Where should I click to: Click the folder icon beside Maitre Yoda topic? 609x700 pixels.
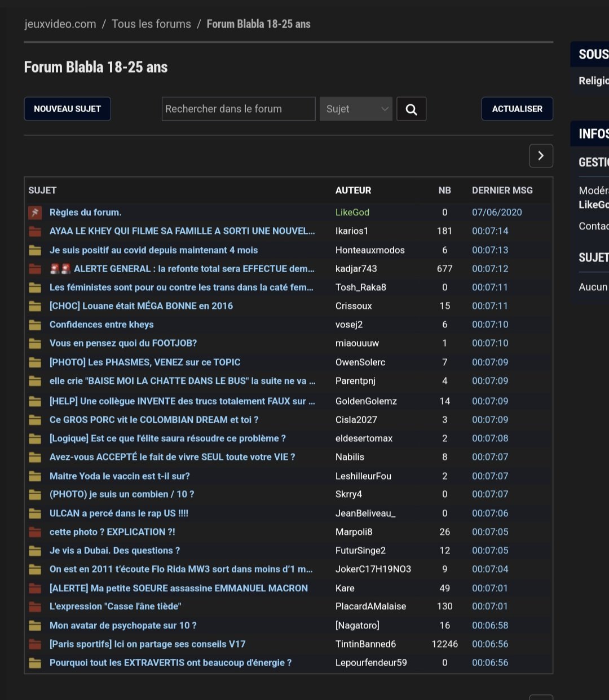click(x=35, y=476)
